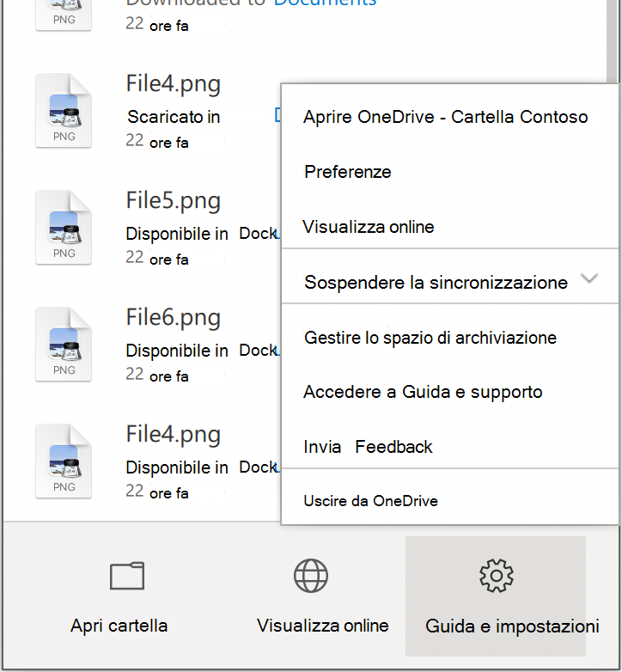Viewport: 622px width, 672px height.
Task: Click the last File4.png file name
Action: tap(173, 436)
